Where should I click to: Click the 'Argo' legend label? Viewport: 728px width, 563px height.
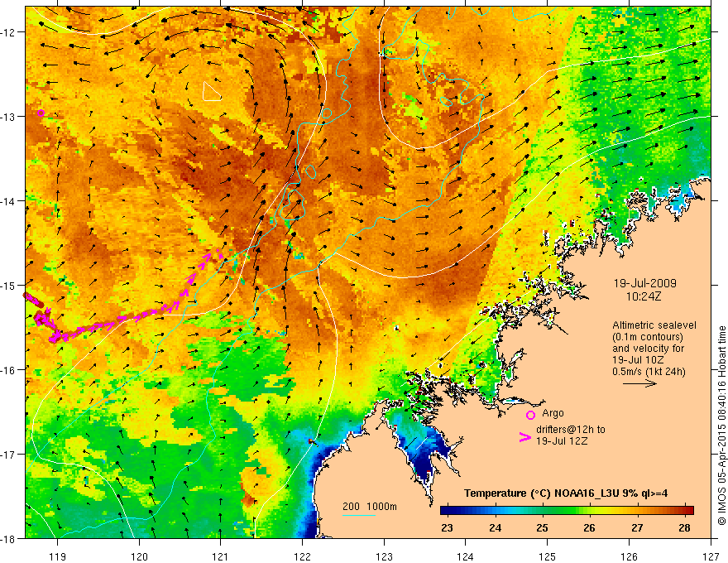coord(553,413)
